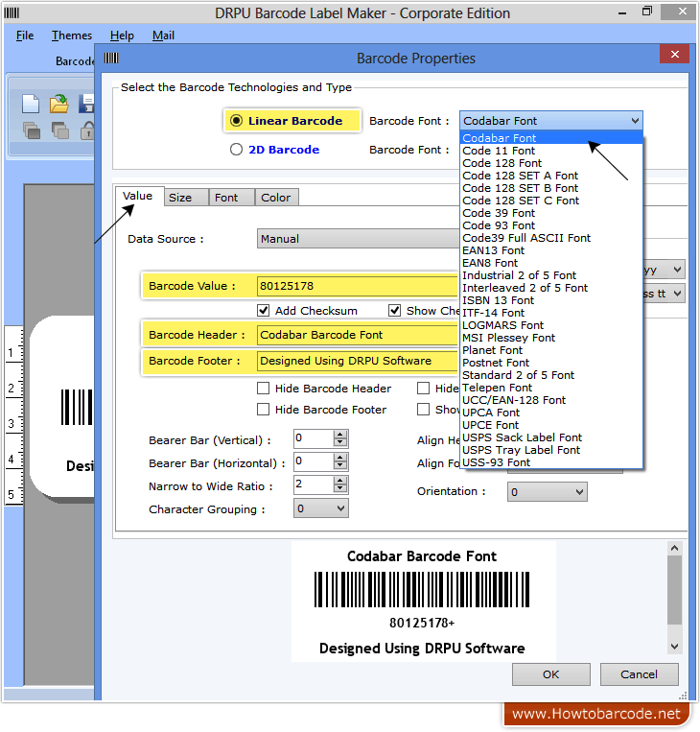The height and width of the screenshot is (732, 700).
Task: Enable Hide Barcode Footer checkbox
Action: click(x=263, y=410)
